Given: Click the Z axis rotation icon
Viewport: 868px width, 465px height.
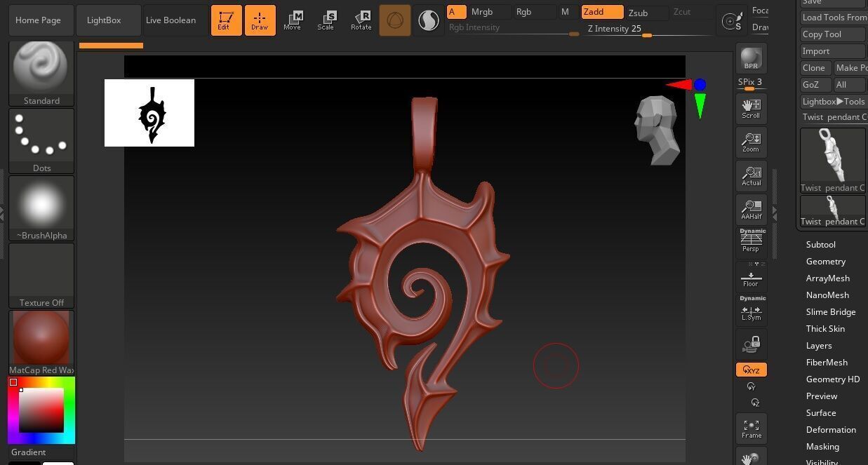Looking at the screenshot, I should [755, 403].
